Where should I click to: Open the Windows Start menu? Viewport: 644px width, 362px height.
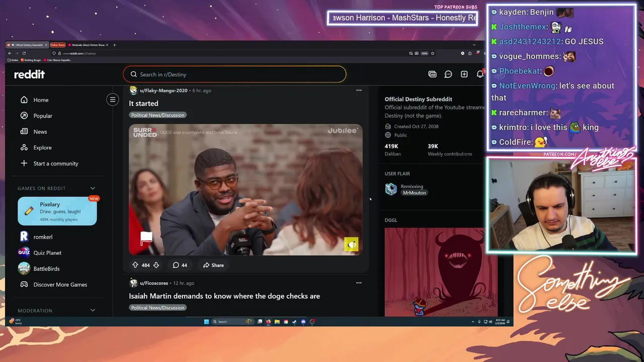(x=206, y=322)
